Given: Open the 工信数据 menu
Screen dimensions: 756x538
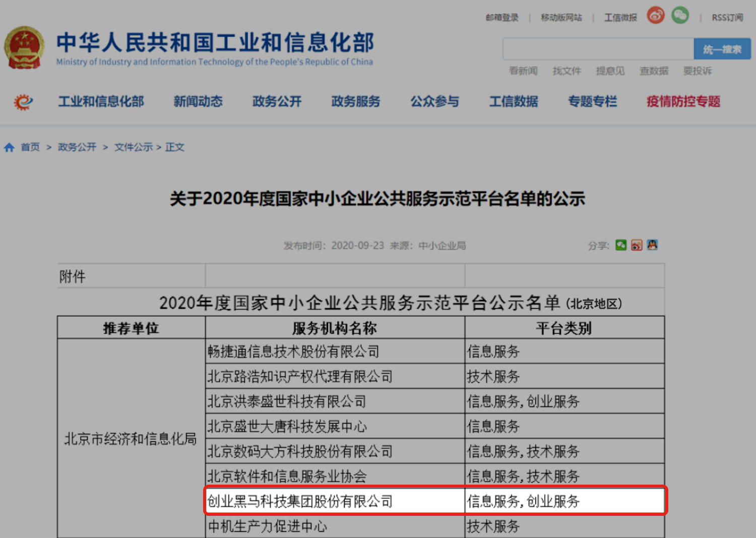Looking at the screenshot, I should pos(514,102).
